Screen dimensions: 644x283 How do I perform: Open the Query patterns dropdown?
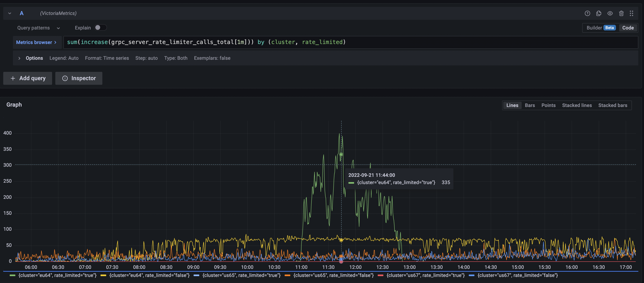tap(38, 28)
